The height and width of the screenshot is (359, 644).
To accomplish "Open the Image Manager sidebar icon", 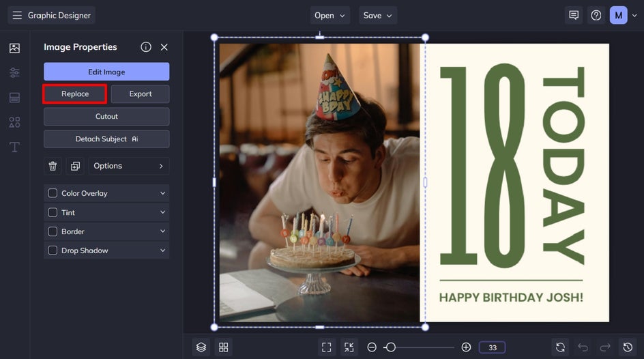I will (14, 48).
